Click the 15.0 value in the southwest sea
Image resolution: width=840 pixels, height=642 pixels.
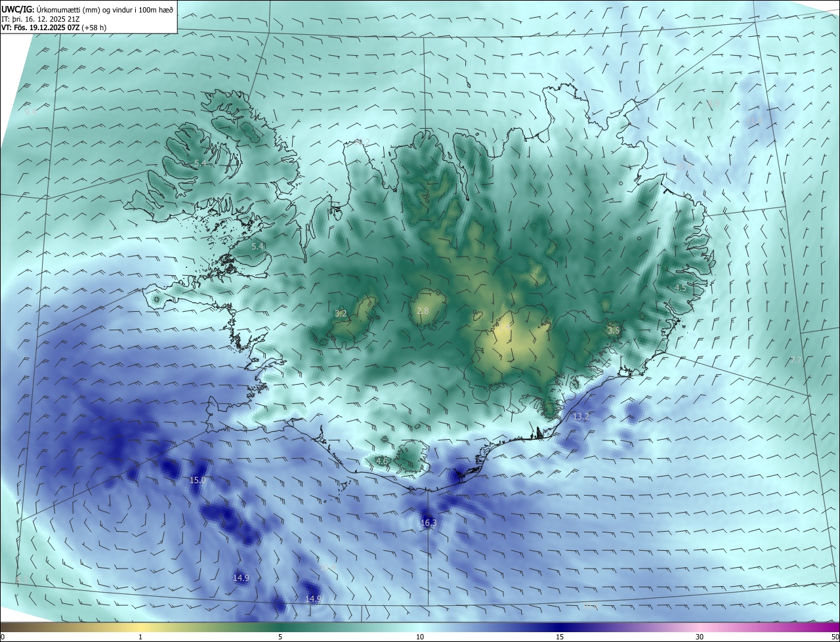[x=198, y=480]
